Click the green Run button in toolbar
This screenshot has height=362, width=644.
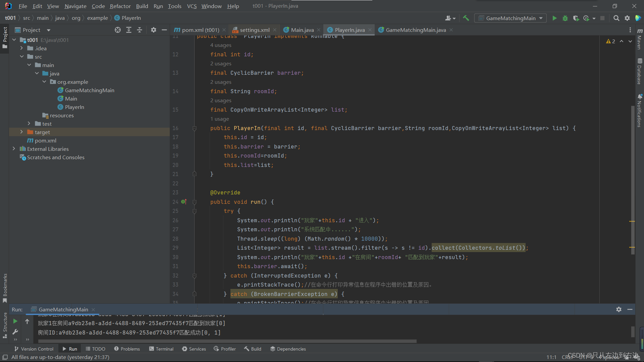tap(554, 18)
